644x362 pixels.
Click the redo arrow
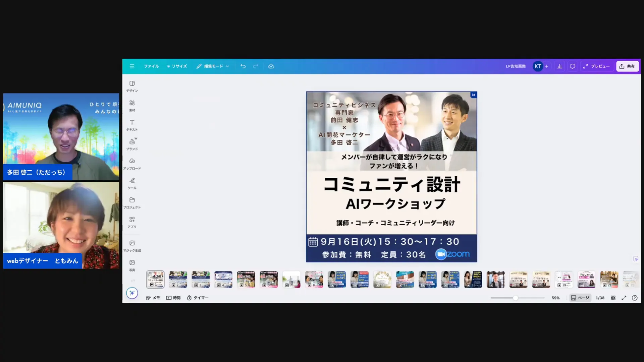[x=256, y=66]
